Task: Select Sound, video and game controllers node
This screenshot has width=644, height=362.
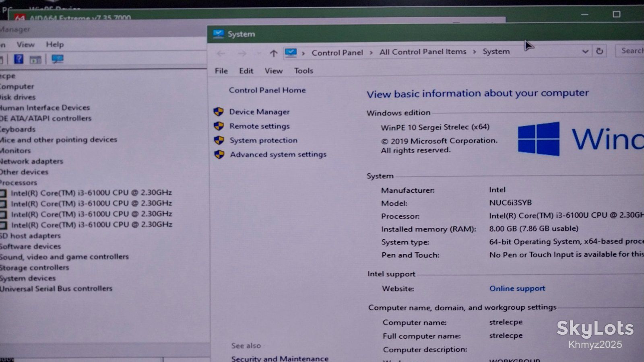Action: pyautogui.click(x=64, y=257)
